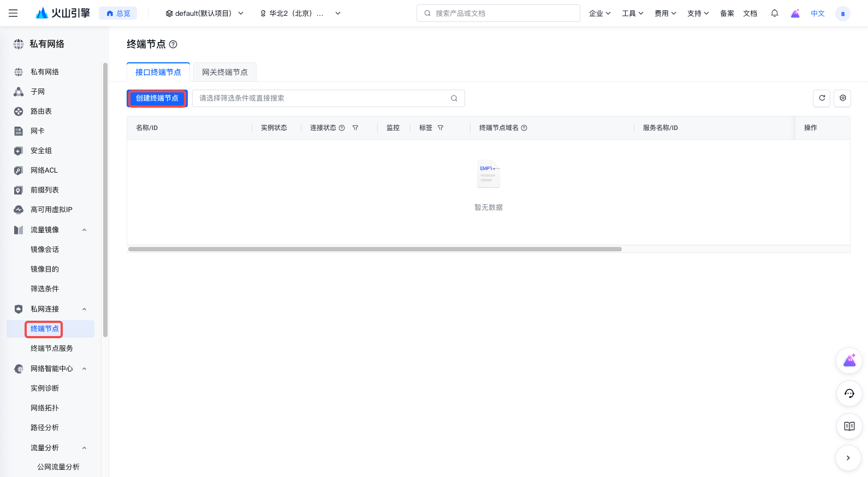This screenshot has width=868, height=477.
Task: Click the 创建终端节点 button
Action: [157, 98]
